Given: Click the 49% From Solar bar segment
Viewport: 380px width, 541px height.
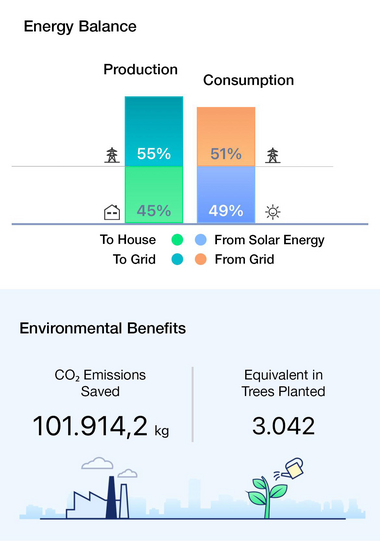Looking at the screenshot, I should (x=226, y=195).
